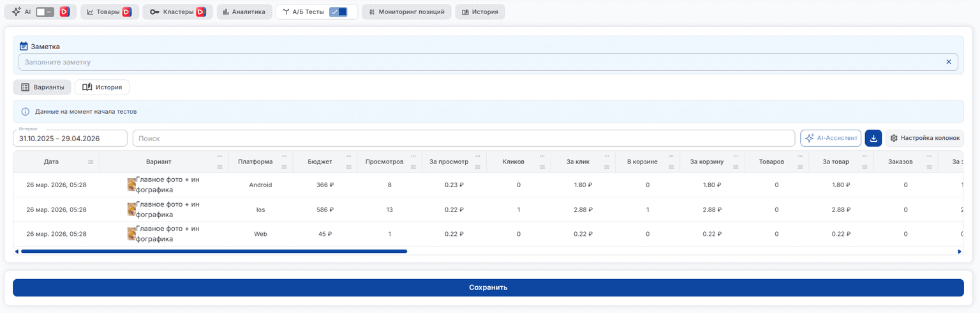980x313 pixels.
Task: Toggle the AI switch
Action: tap(45, 11)
